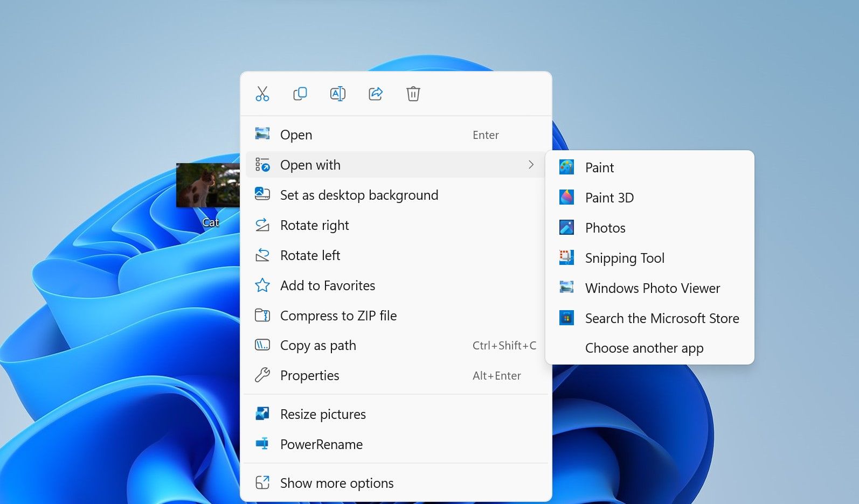The height and width of the screenshot is (504, 859).
Task: Click Show more options
Action: (x=336, y=483)
